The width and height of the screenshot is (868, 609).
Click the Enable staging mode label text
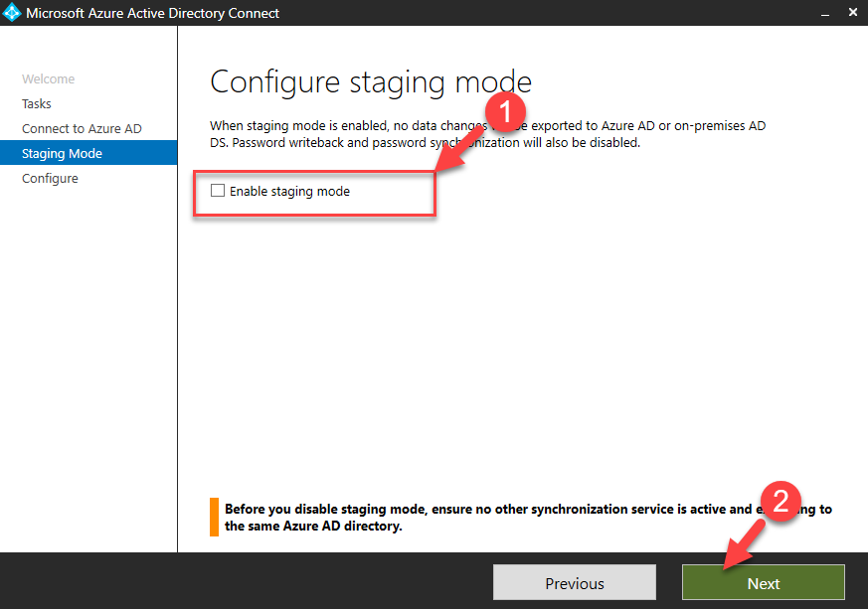coord(289,192)
